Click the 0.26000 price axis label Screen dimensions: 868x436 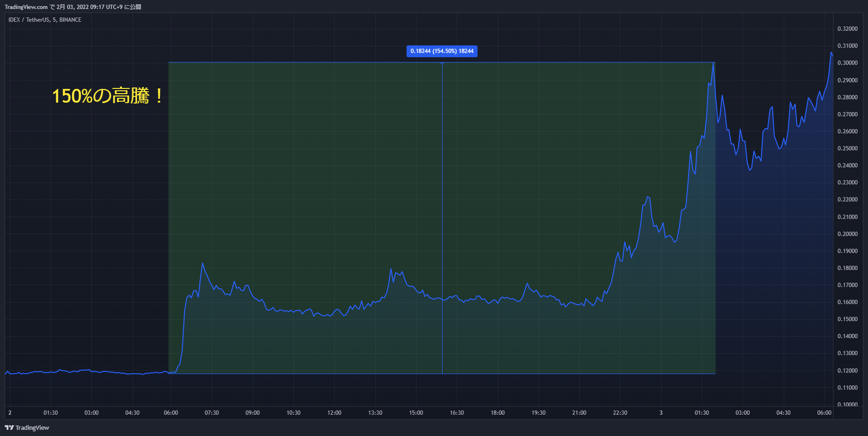848,131
